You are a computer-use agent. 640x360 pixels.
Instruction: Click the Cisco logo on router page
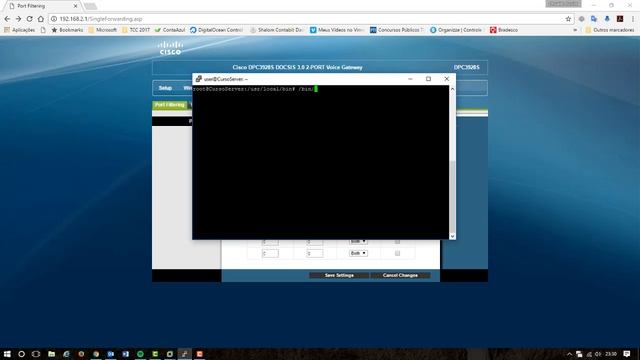(170, 48)
